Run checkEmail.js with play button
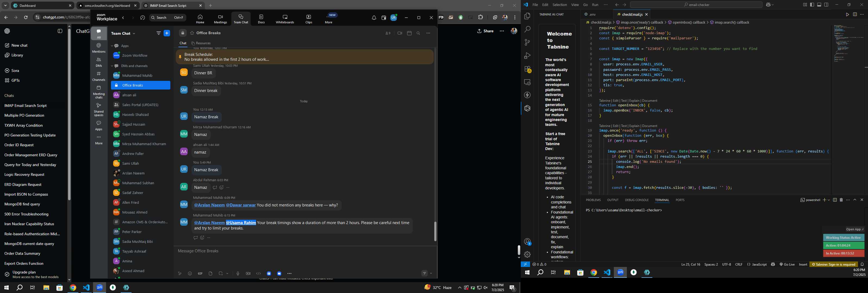Image resolution: width=868 pixels, height=293 pixels. tap(847, 14)
